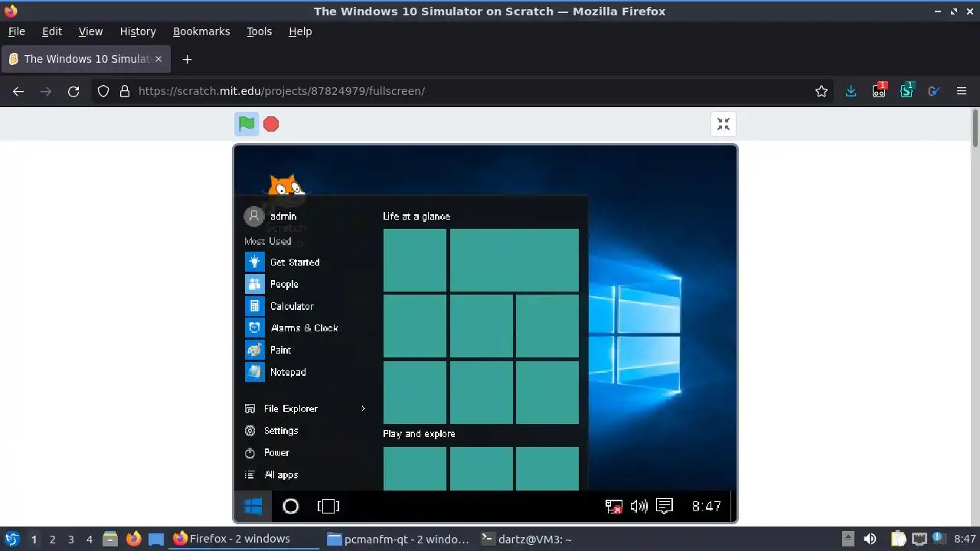
Task: Go back to the previous page
Action: (18, 91)
